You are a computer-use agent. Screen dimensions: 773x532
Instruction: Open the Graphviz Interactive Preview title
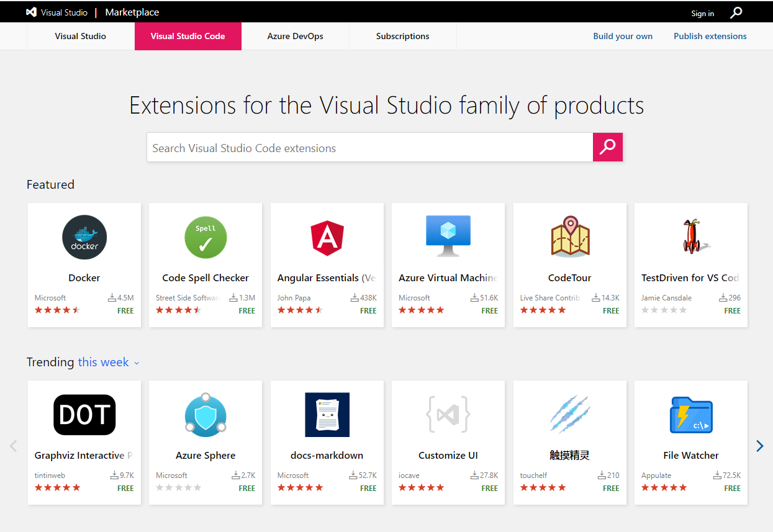click(x=84, y=455)
